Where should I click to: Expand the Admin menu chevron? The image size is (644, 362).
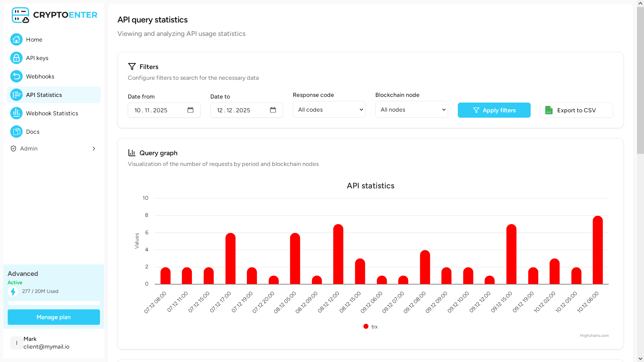click(94, 148)
